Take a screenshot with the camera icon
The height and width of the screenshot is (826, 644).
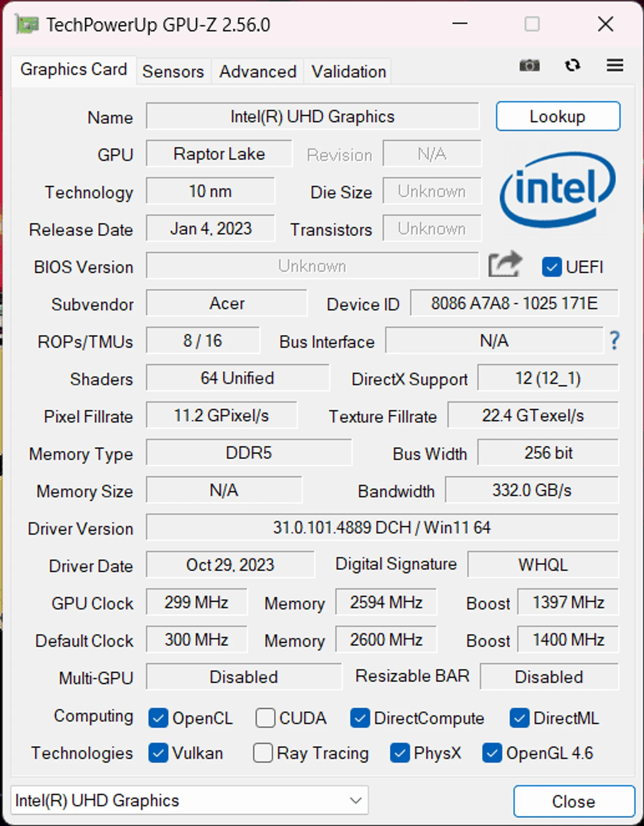click(529, 66)
